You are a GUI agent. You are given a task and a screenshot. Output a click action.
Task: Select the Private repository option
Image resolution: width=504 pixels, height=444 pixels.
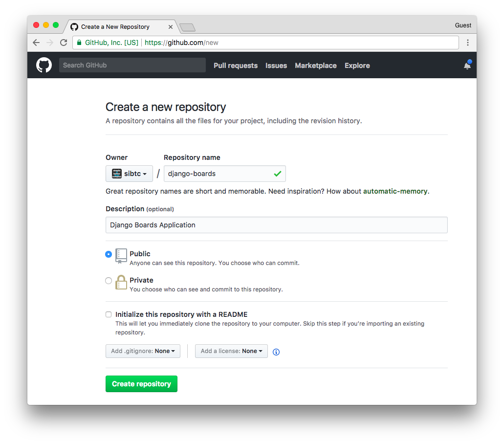click(x=109, y=280)
